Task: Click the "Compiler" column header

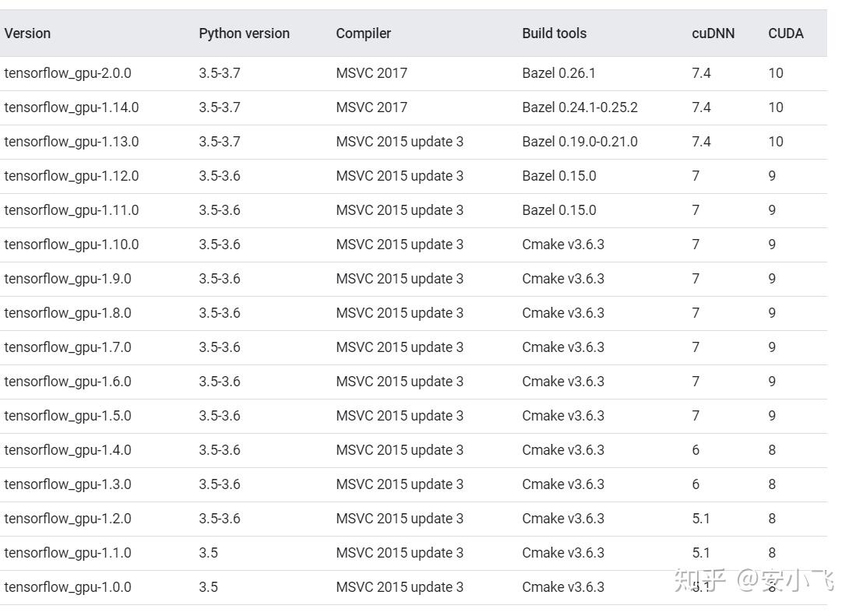Action: 364,33
